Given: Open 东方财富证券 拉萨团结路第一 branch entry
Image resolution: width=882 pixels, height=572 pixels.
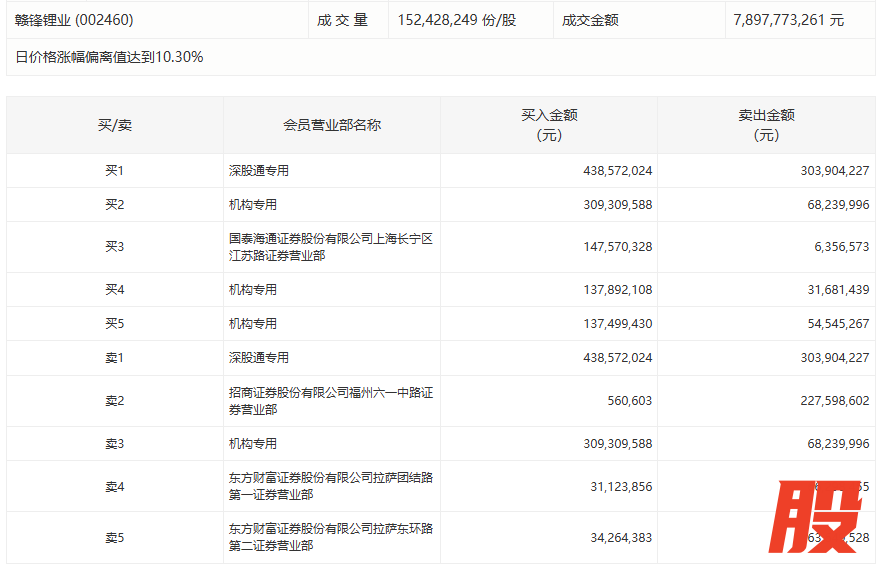Looking at the screenshot, I should click(x=330, y=486).
